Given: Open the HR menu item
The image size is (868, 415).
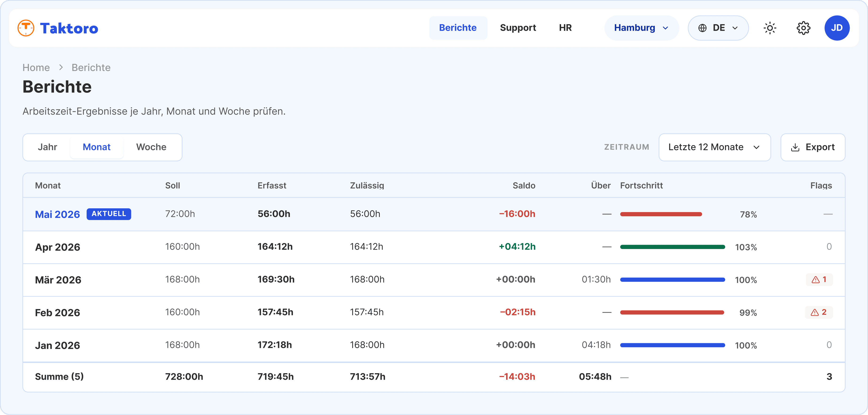Looking at the screenshot, I should (566, 28).
